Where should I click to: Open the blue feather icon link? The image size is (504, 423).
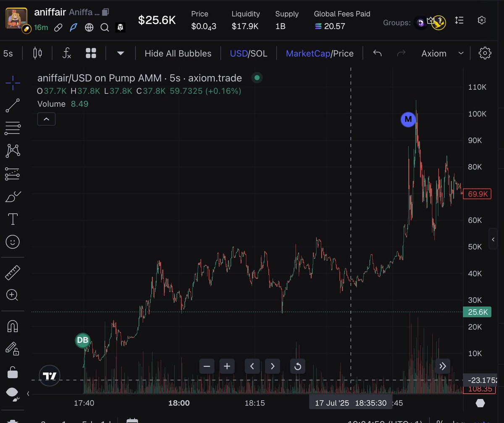[74, 28]
